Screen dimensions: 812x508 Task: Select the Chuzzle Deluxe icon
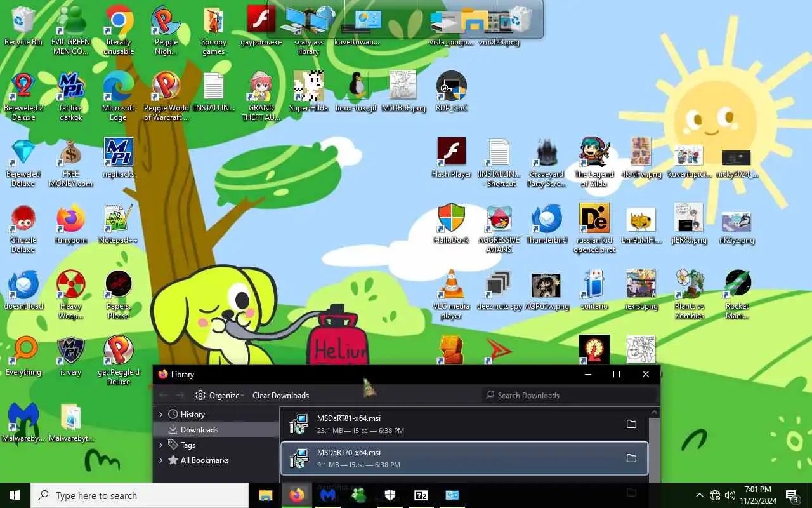pos(23,229)
